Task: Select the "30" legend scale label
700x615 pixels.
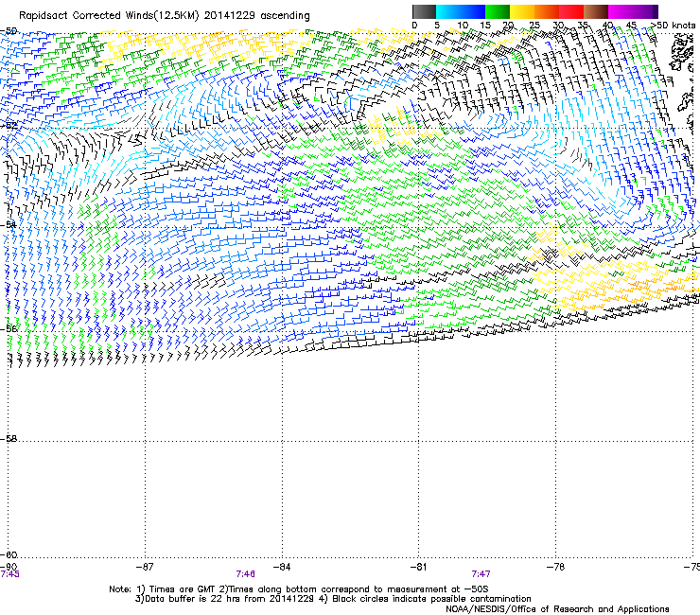Action: click(558, 26)
